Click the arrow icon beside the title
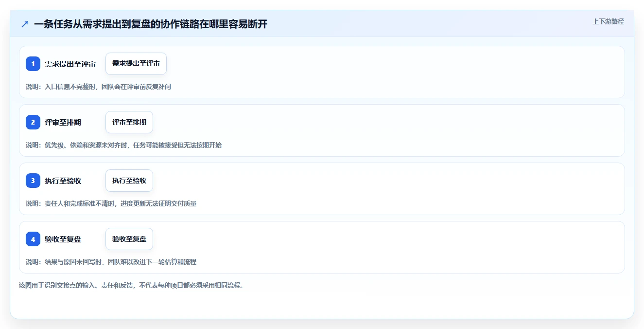The height and width of the screenshot is (329, 644). tap(24, 24)
